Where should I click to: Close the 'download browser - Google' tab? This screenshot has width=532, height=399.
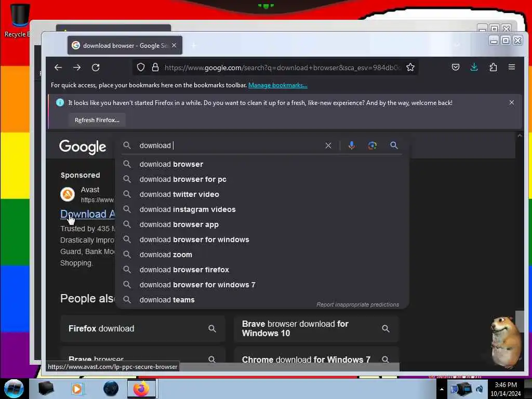coord(174,45)
